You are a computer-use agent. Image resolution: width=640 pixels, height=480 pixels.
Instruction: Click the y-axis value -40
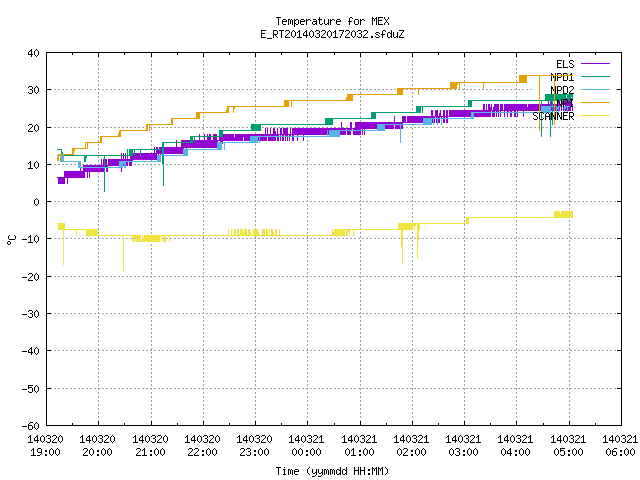tap(31, 351)
